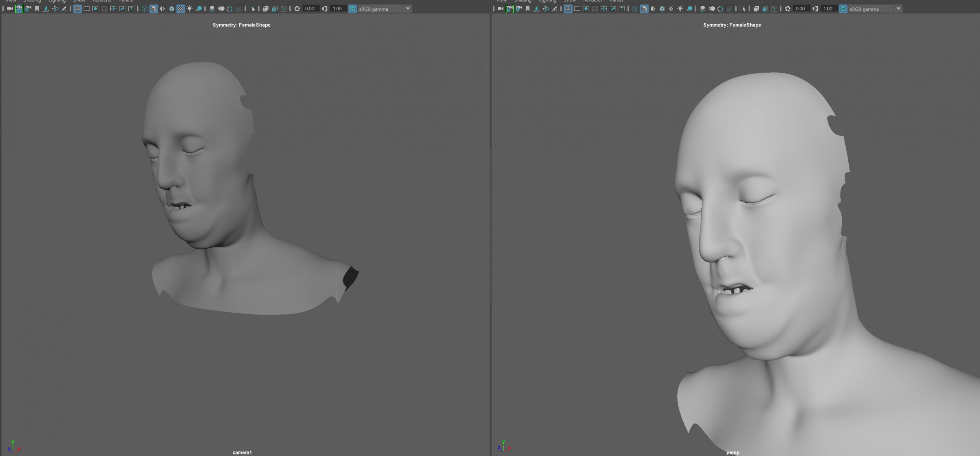The width and height of the screenshot is (980, 456).
Task: Toggle Multisample Anti-aliasing in persp panel
Action: point(720,8)
